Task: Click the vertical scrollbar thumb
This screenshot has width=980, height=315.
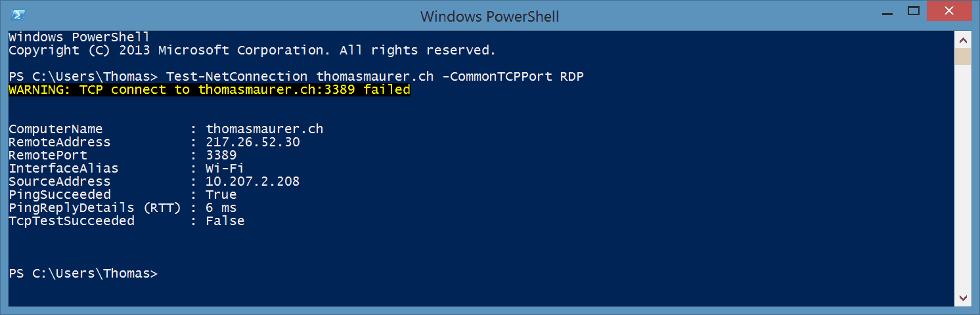Action: click(x=963, y=56)
